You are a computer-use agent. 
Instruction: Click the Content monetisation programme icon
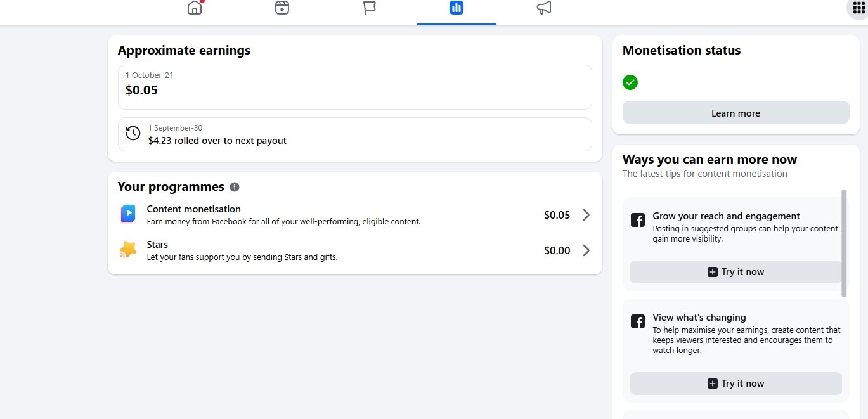pyautogui.click(x=127, y=214)
